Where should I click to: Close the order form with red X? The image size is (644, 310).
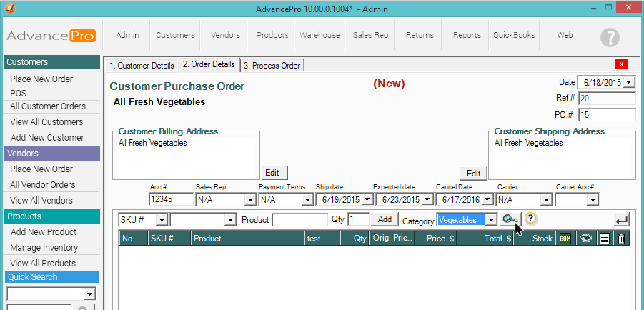click(x=622, y=64)
